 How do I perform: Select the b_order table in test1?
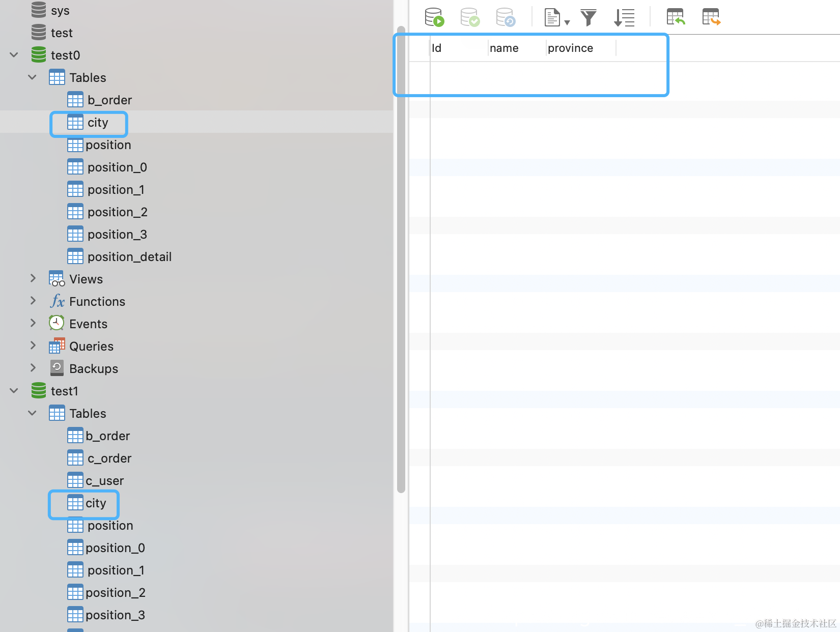tap(107, 436)
